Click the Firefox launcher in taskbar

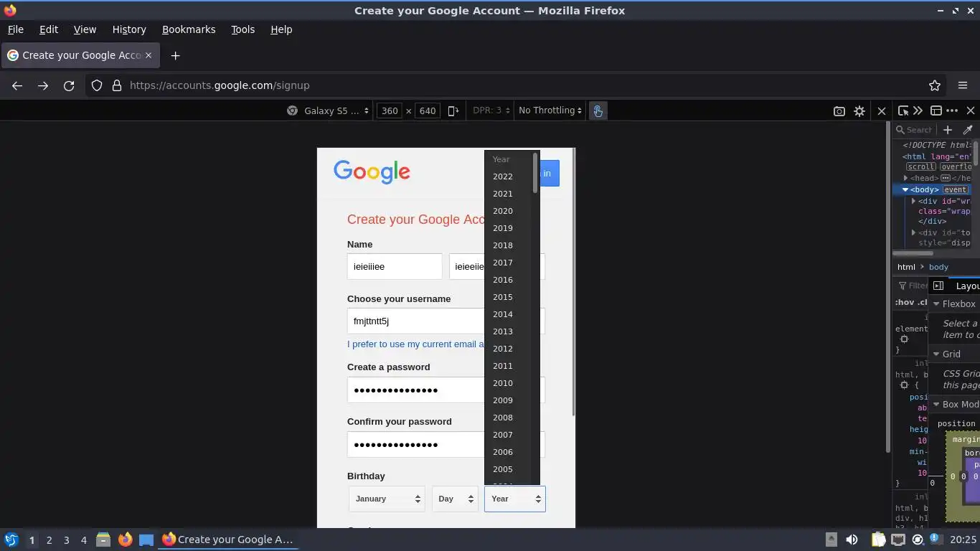pyautogui.click(x=125, y=540)
